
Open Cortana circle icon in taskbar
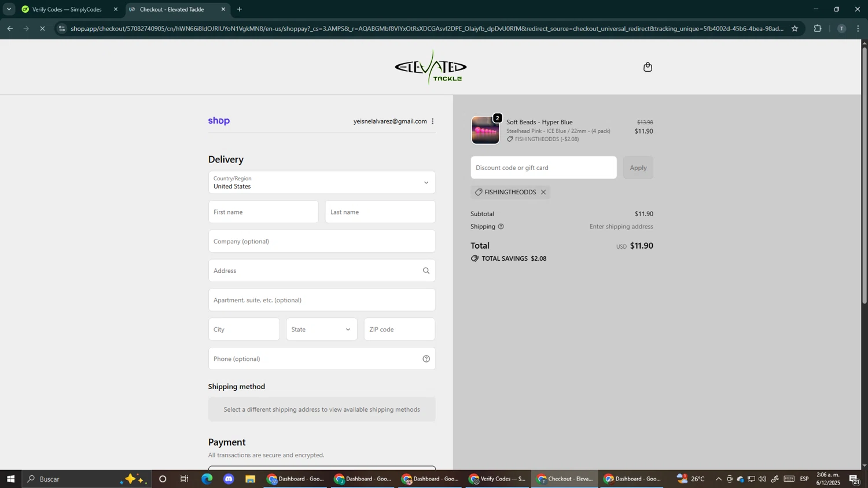tap(163, 479)
